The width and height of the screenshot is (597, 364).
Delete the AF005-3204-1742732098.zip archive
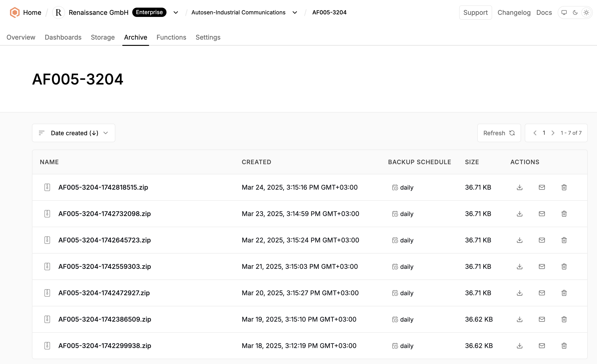(564, 214)
